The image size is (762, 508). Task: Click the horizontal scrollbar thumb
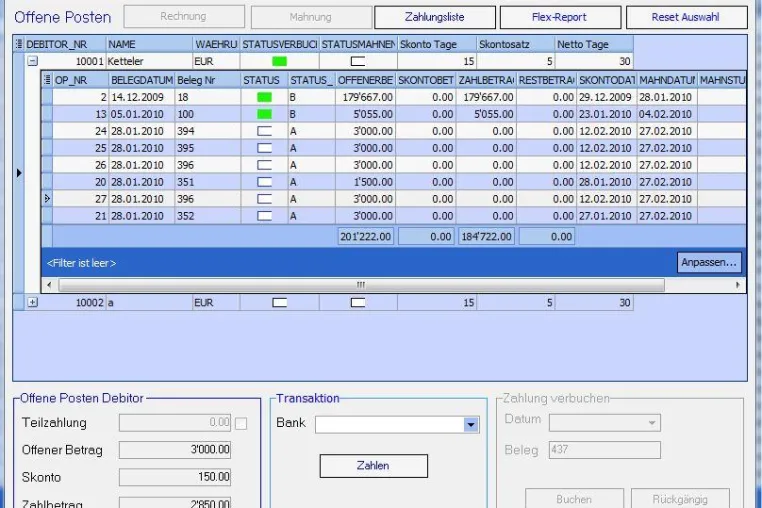tap(361, 285)
